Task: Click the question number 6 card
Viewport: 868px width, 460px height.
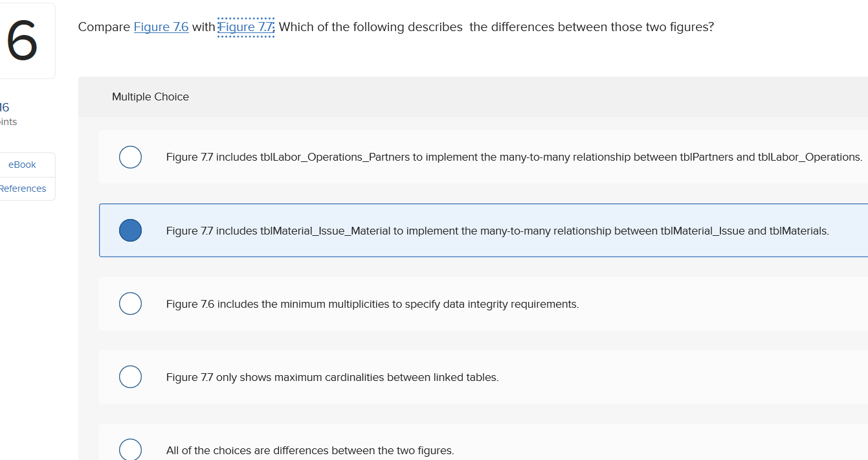Action: coord(23,40)
